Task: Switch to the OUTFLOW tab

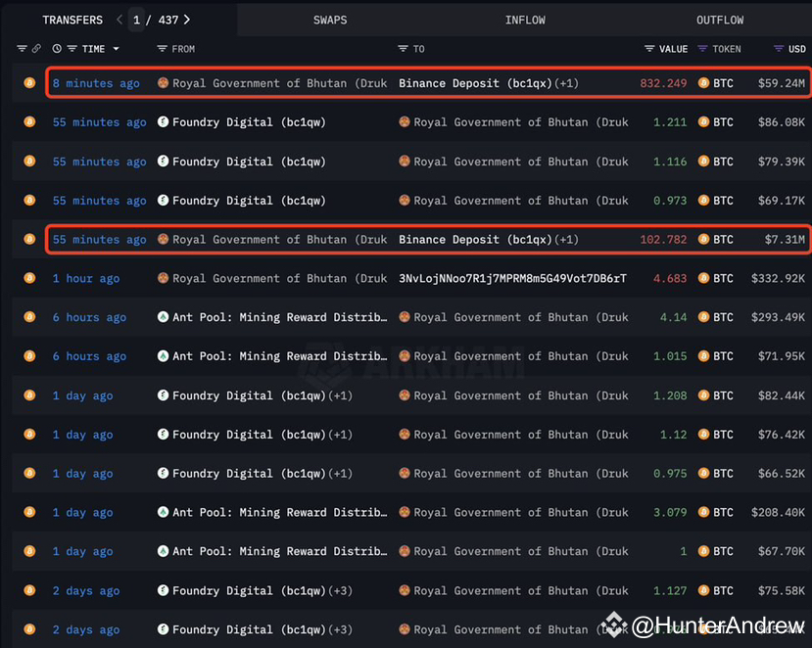Action: (x=720, y=20)
